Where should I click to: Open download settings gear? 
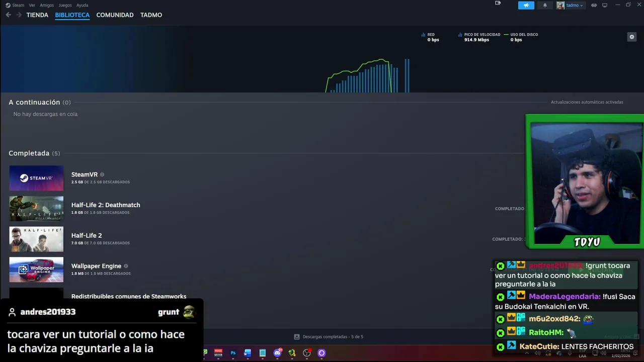[632, 37]
